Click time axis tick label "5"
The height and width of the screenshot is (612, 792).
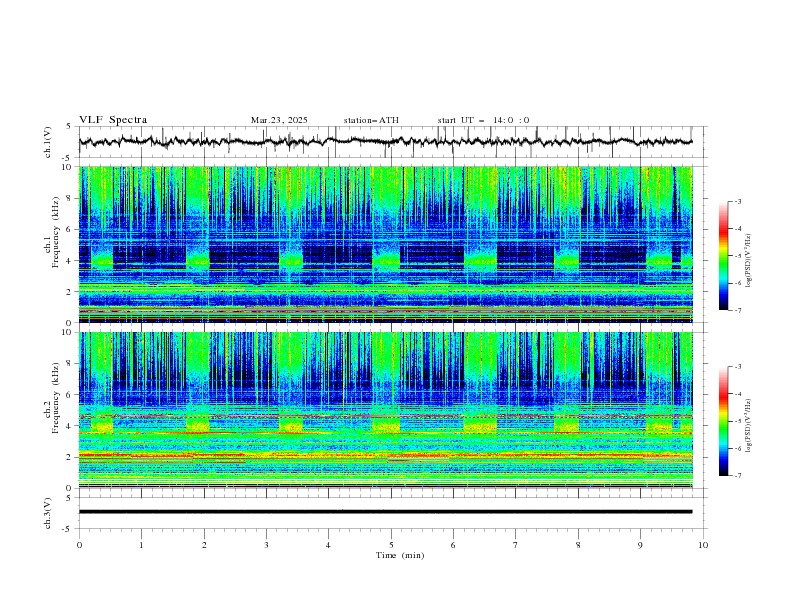click(x=391, y=545)
